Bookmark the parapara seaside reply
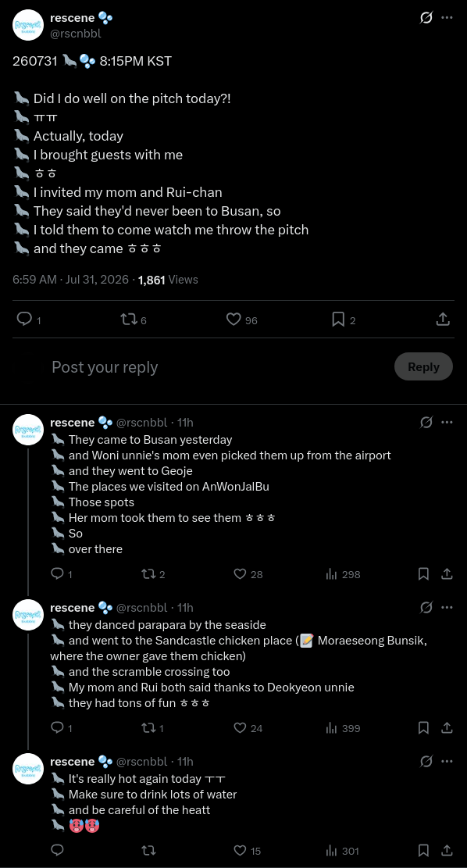This screenshot has height=868, width=467. (x=423, y=728)
